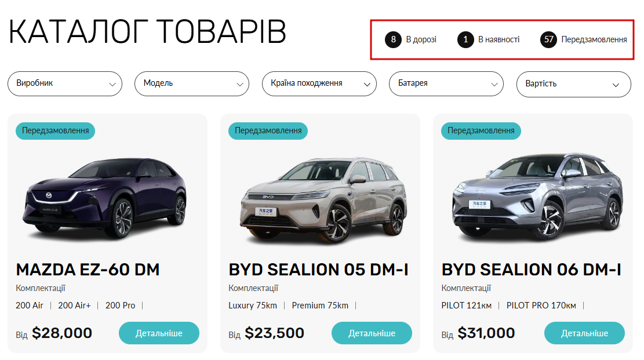The width and height of the screenshot is (644, 360).
Task: Open the silver BYD Sealion 06 photo
Action: pos(537,197)
